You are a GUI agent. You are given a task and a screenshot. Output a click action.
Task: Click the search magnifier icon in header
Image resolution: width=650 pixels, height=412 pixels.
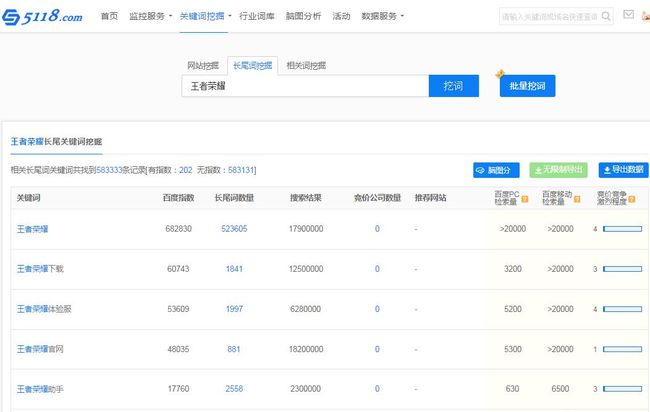pos(606,16)
